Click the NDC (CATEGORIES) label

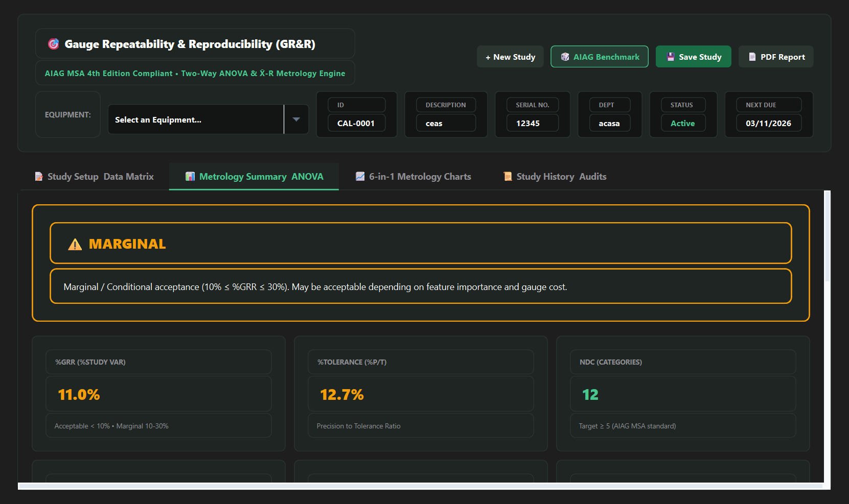611,362
